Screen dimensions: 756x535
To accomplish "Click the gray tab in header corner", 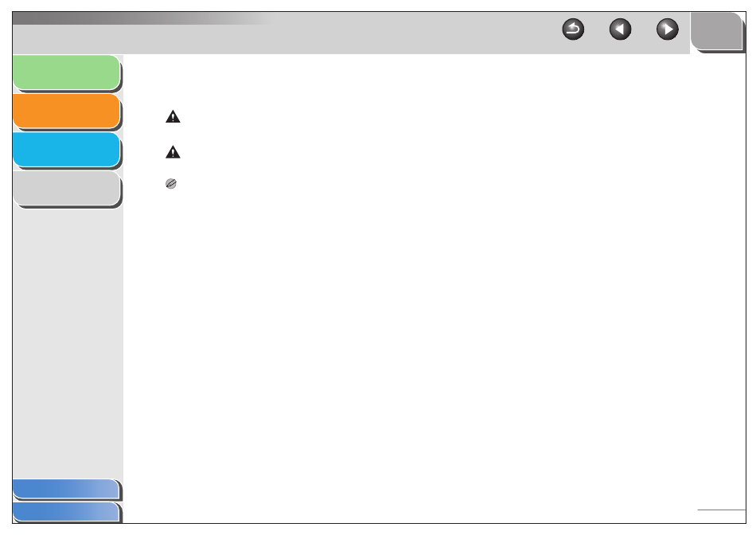I will pyautogui.click(x=716, y=31).
